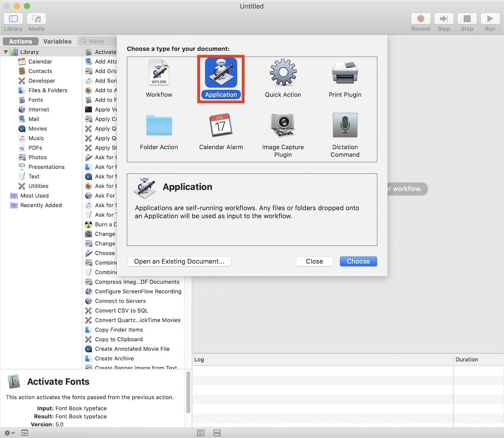The height and width of the screenshot is (438, 504).
Task: Click Open an Existing Document button
Action: [x=179, y=261]
